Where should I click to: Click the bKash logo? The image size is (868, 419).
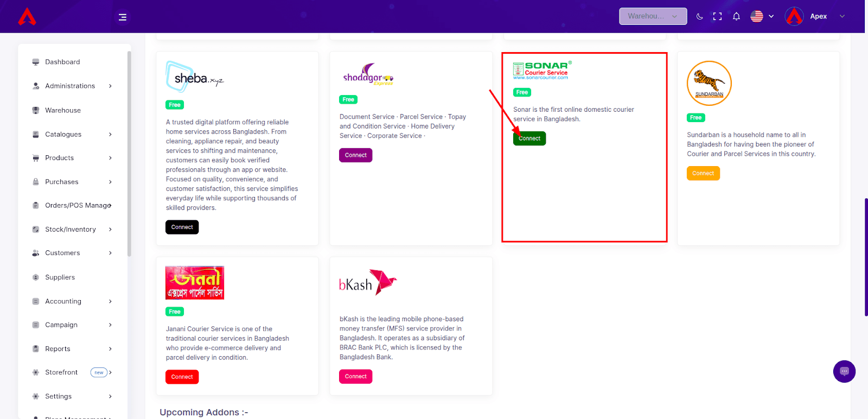tap(368, 282)
